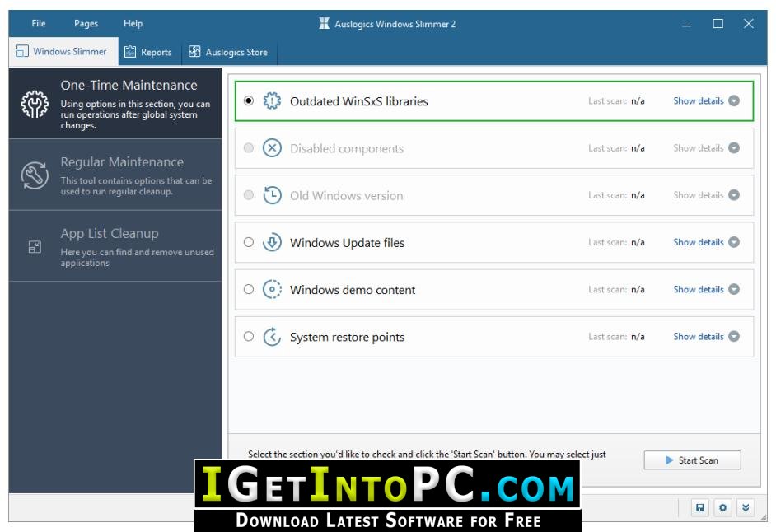The width and height of the screenshot is (776, 532).
Task: Open settings via bottom gear icon
Action: pyautogui.click(x=722, y=507)
